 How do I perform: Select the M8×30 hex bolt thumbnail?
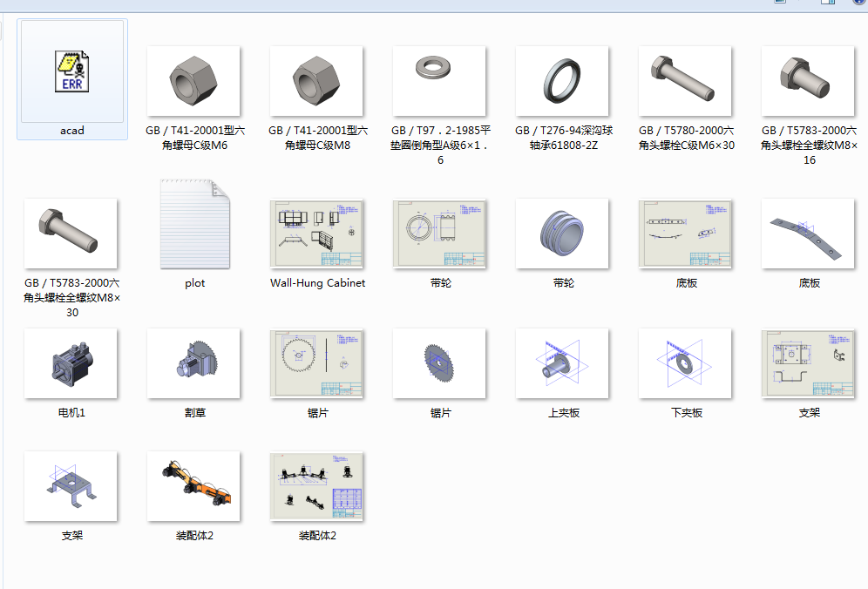pos(71,234)
